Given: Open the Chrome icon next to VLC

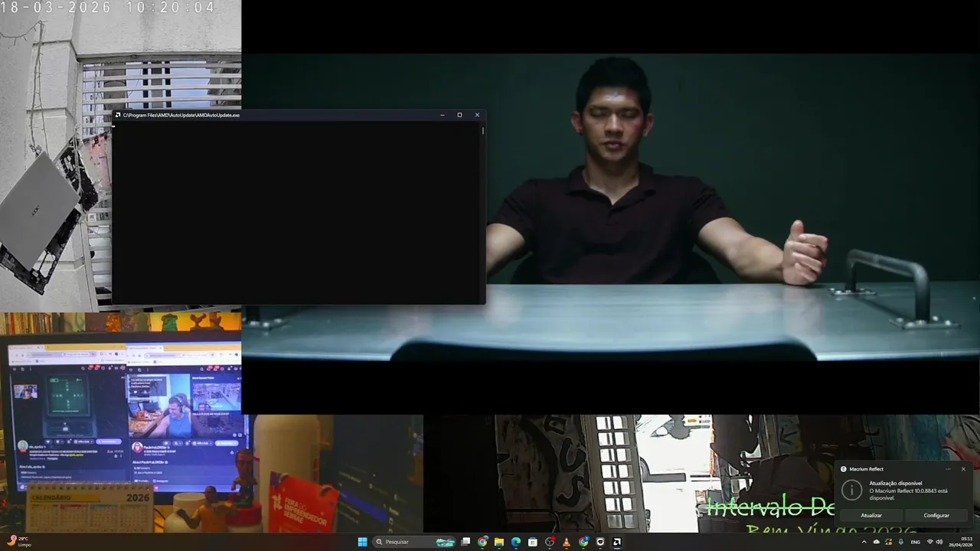Looking at the screenshot, I should tap(583, 542).
